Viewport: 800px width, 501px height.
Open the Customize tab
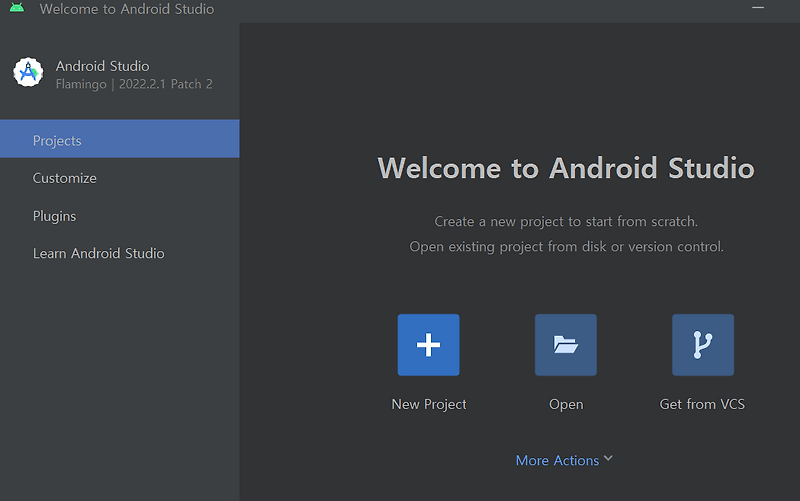[x=119, y=178]
